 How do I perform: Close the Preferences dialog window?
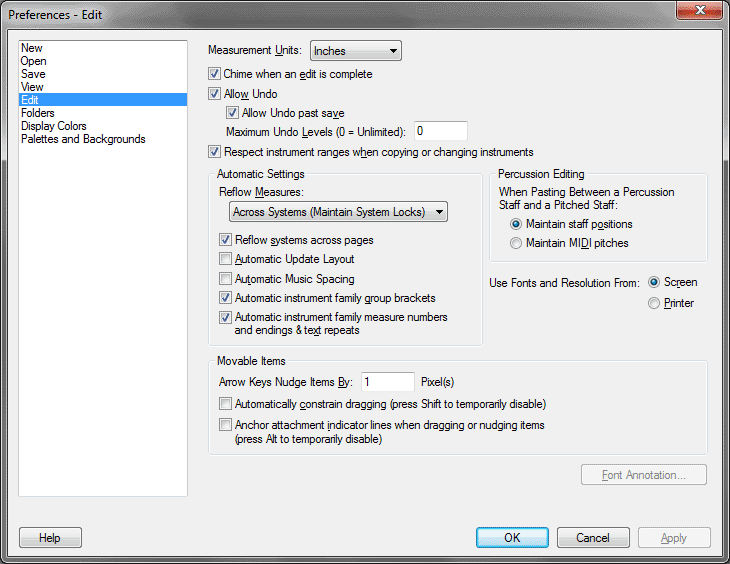click(x=700, y=10)
